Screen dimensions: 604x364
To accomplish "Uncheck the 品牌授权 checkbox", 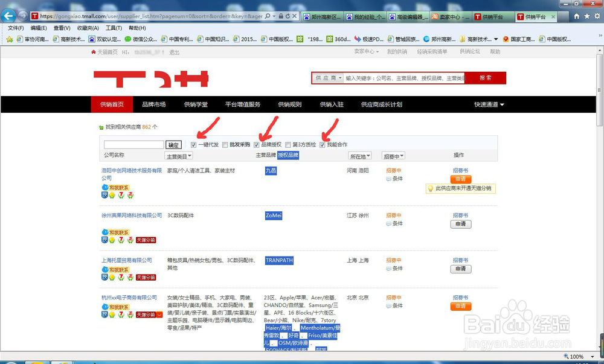I will tap(257, 145).
